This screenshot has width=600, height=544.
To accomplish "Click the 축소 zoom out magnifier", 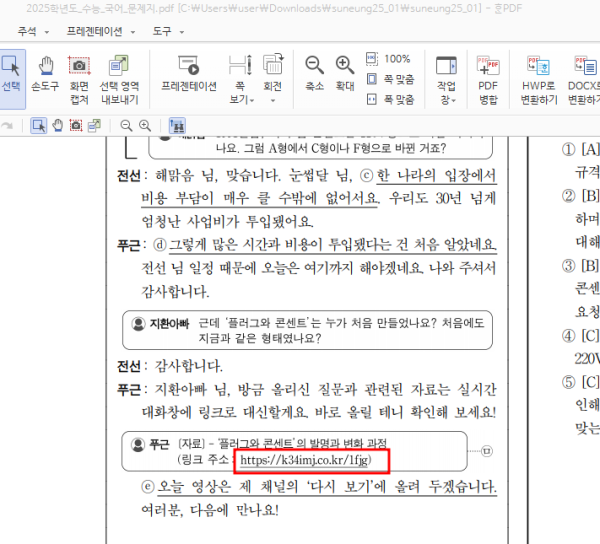I will 314,74.
